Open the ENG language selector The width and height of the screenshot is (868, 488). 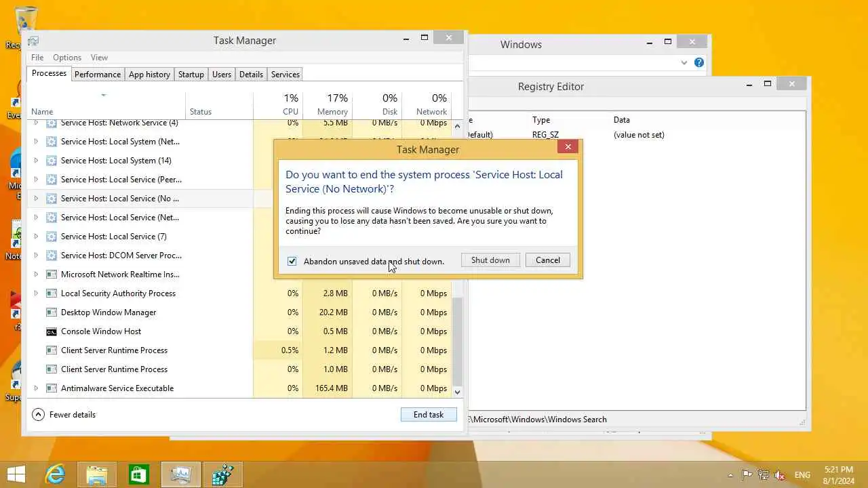pyautogui.click(x=802, y=475)
